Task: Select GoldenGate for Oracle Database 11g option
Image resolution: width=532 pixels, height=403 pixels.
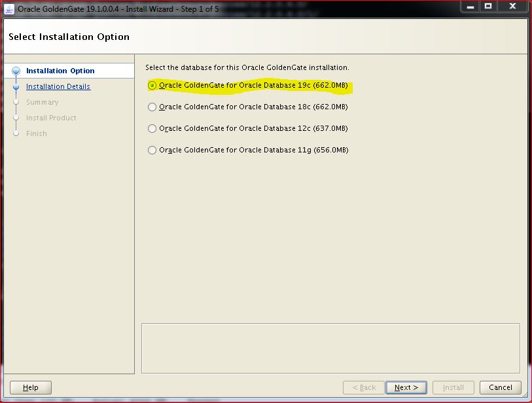Action: (152, 150)
